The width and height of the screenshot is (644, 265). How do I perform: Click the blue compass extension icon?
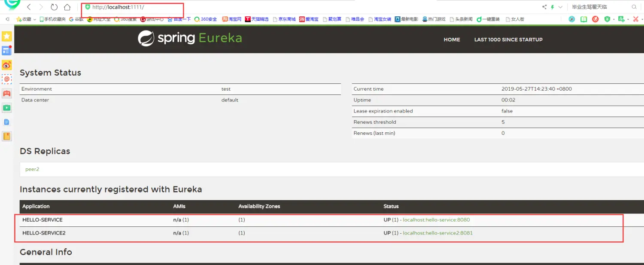tap(572, 19)
